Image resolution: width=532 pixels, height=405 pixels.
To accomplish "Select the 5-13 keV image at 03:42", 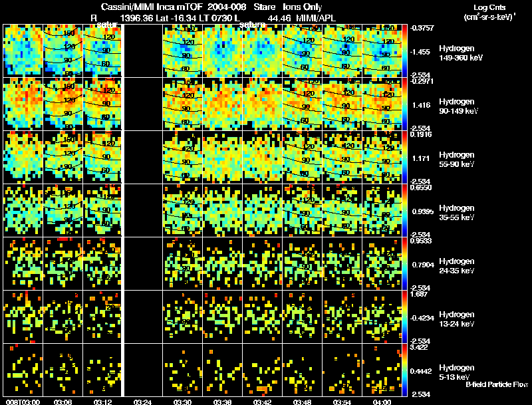I will point(262,370).
